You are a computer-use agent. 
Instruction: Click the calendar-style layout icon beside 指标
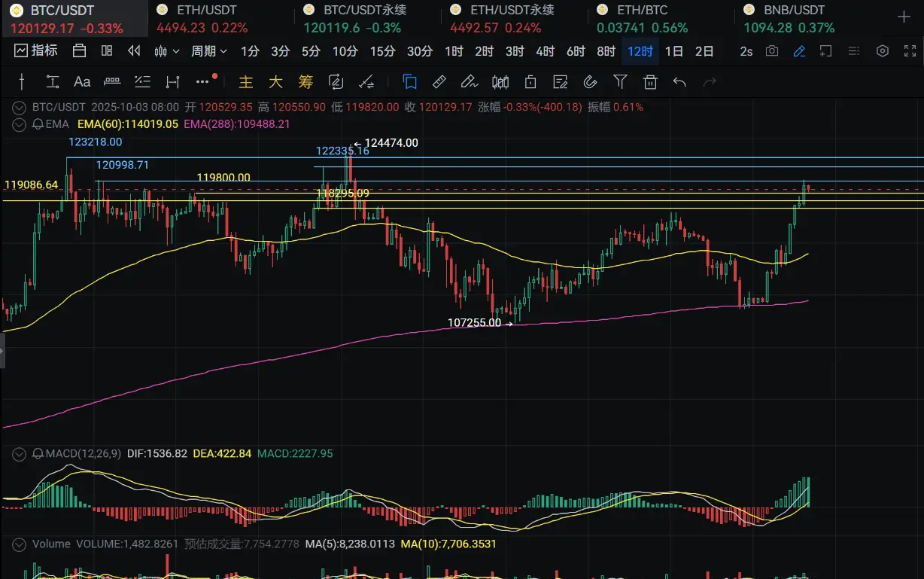tap(79, 51)
